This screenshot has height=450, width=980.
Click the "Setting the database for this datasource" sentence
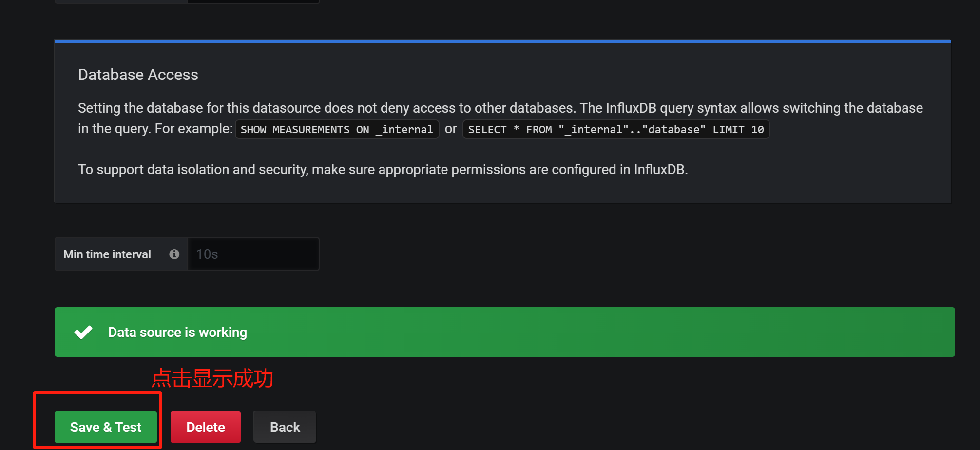click(x=327, y=108)
